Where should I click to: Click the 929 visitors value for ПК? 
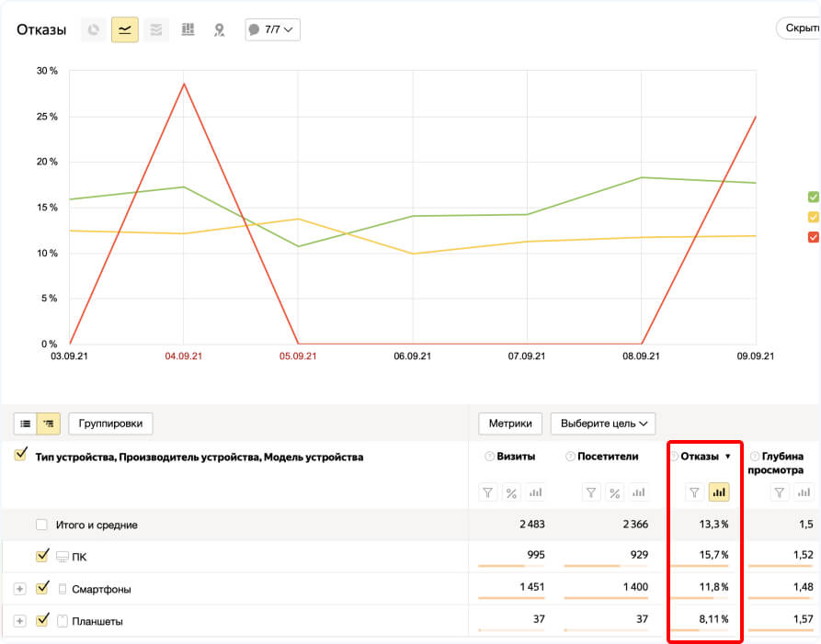pos(639,555)
